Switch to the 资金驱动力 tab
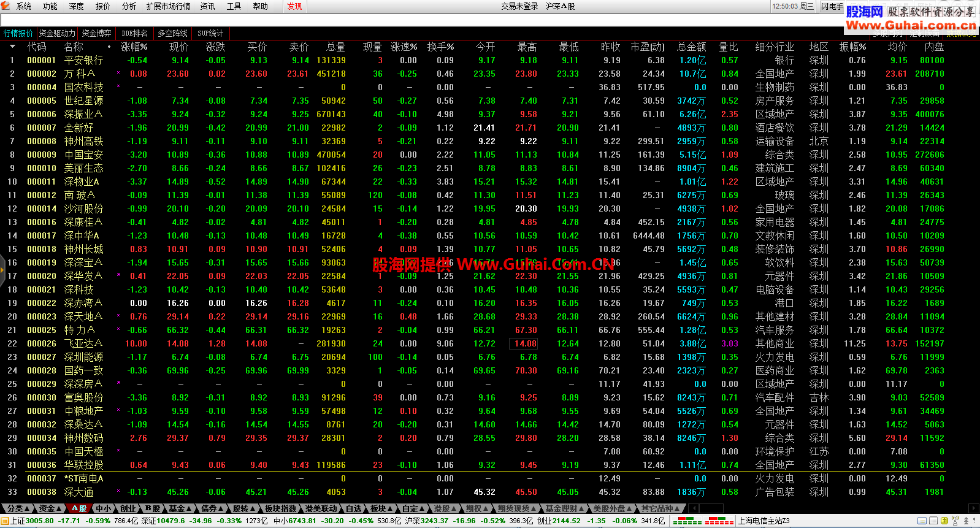 [x=57, y=33]
